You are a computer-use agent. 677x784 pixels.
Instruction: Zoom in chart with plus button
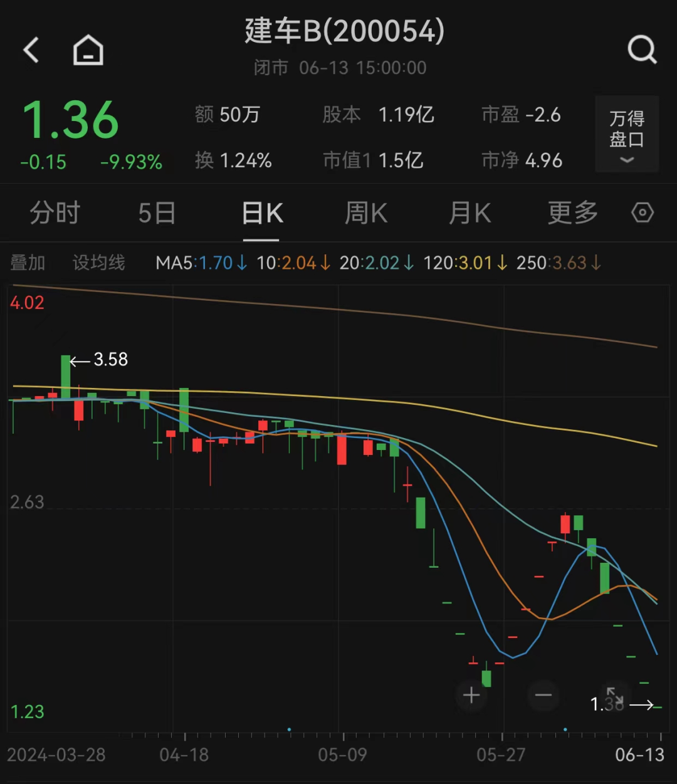tap(471, 695)
